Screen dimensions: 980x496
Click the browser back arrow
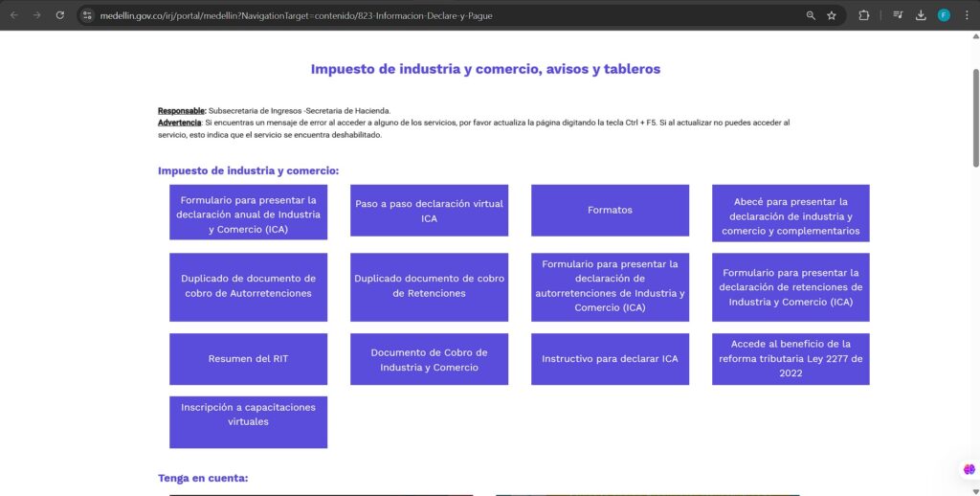(13, 15)
